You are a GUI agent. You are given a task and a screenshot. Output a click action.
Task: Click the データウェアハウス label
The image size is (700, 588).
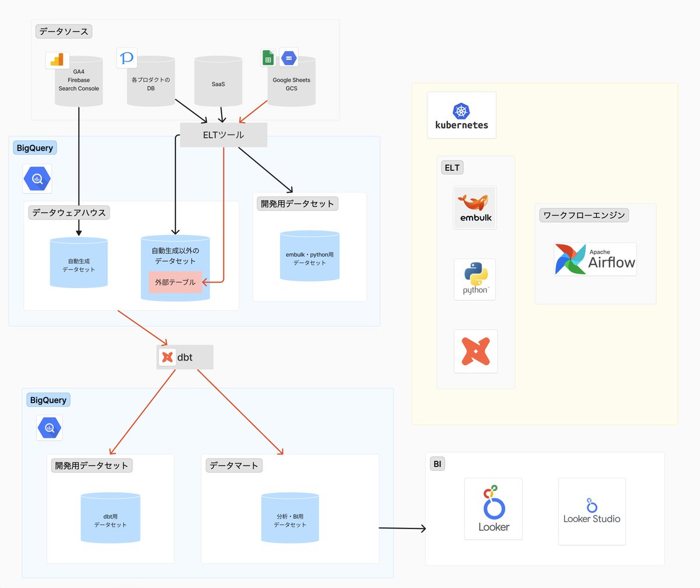point(69,212)
